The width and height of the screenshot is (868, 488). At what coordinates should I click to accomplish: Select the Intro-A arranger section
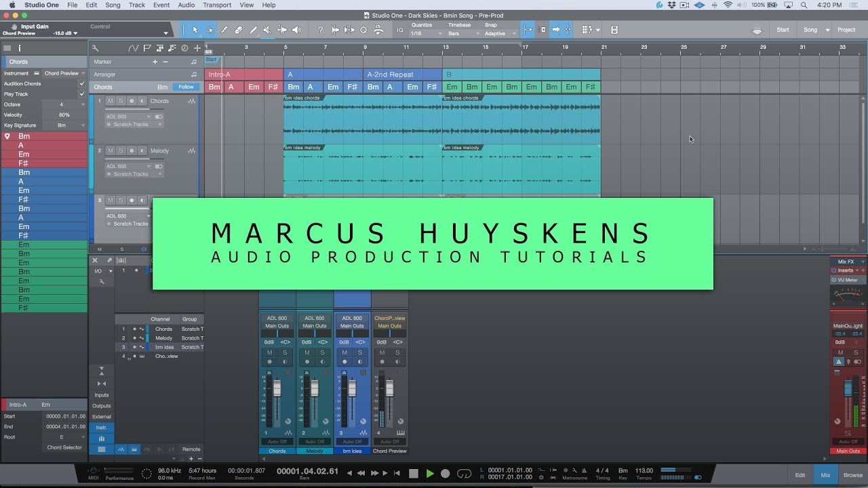243,75
